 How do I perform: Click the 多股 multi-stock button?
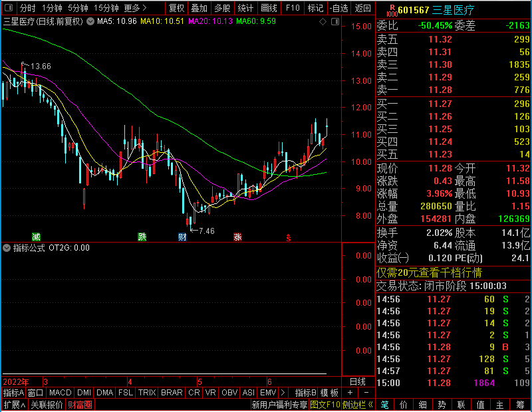[222, 8]
